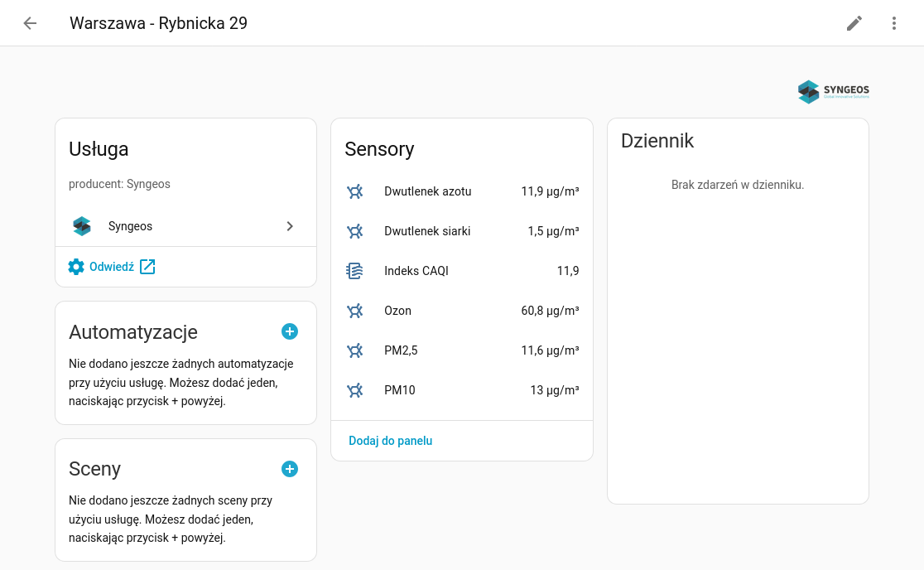Open the three-dot overflow menu
Screen dimensions: 924x570
point(893,23)
